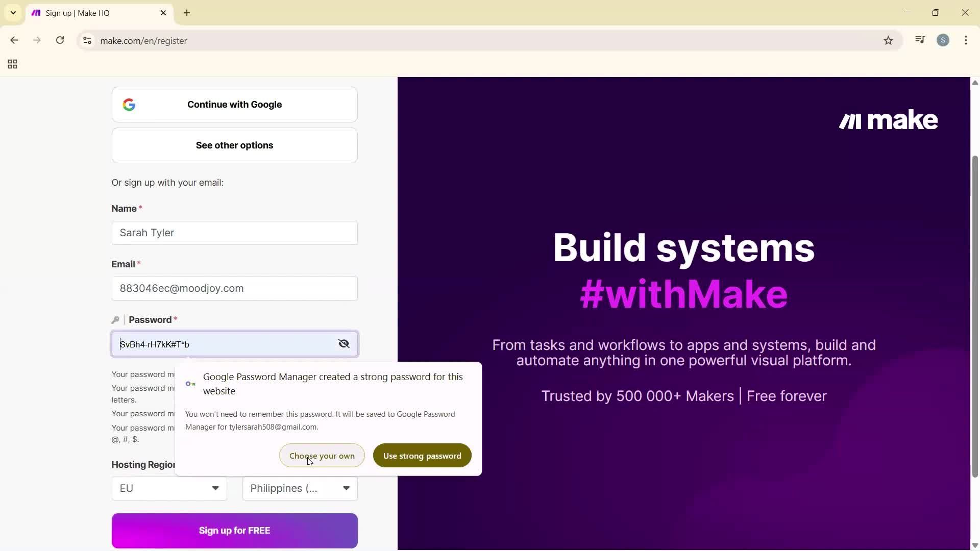Image resolution: width=980 pixels, height=551 pixels.
Task: Click Use strong password
Action: coord(422,455)
